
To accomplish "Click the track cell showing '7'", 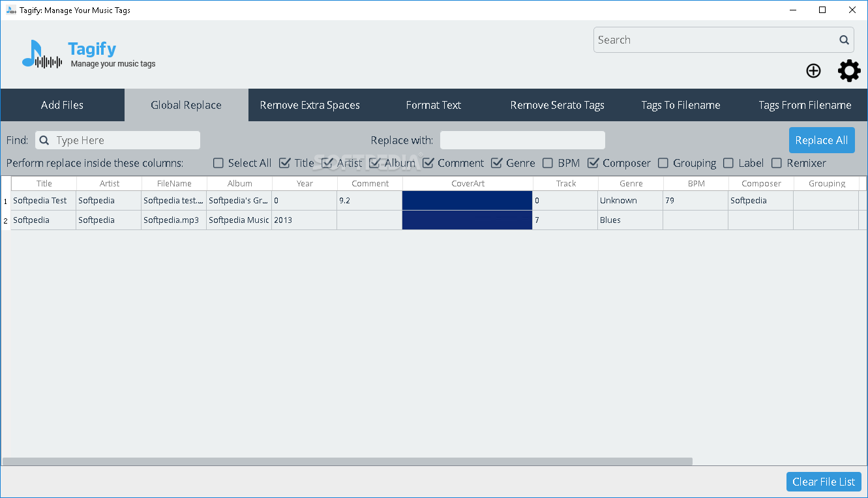I will (565, 220).
